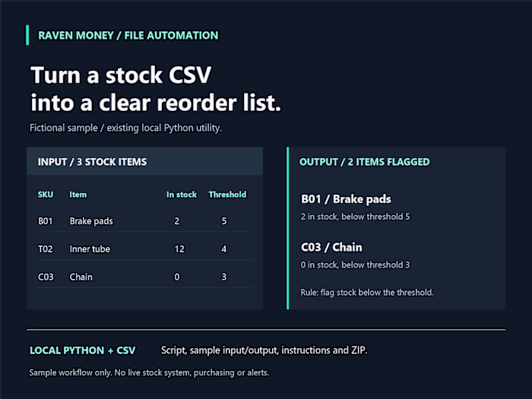Click the headline line 'into a clear reorder list.'

[x=156, y=103]
